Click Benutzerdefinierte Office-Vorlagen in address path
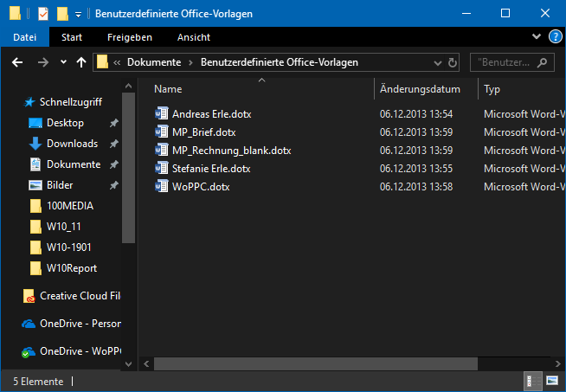The image size is (566, 392). [280, 62]
